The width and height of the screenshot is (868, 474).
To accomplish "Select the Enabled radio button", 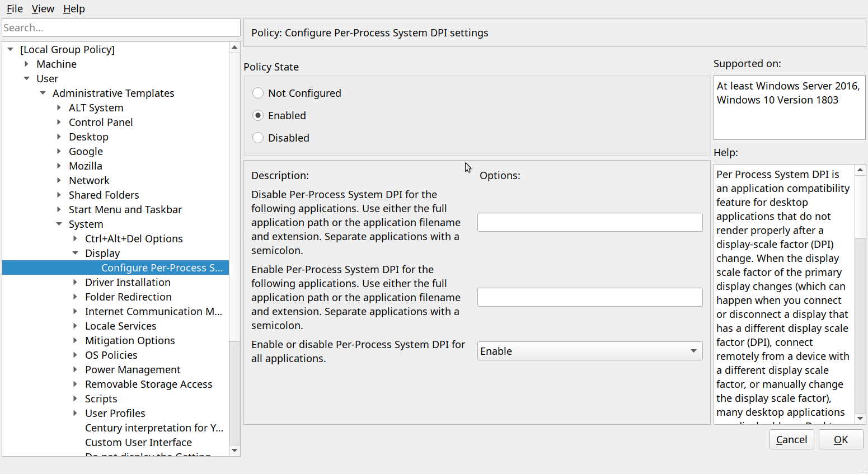I will (258, 115).
